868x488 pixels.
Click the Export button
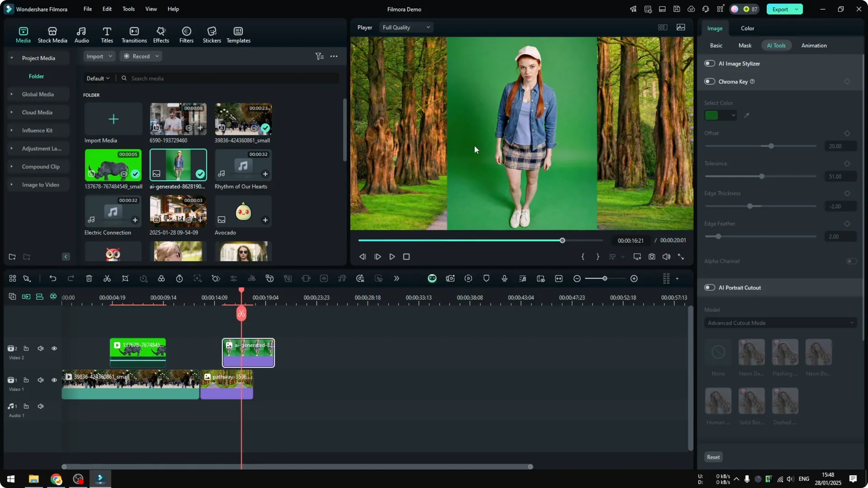point(781,9)
